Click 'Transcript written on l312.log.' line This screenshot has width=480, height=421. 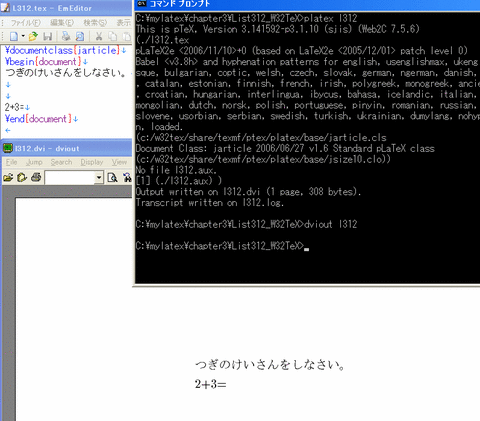(210, 203)
